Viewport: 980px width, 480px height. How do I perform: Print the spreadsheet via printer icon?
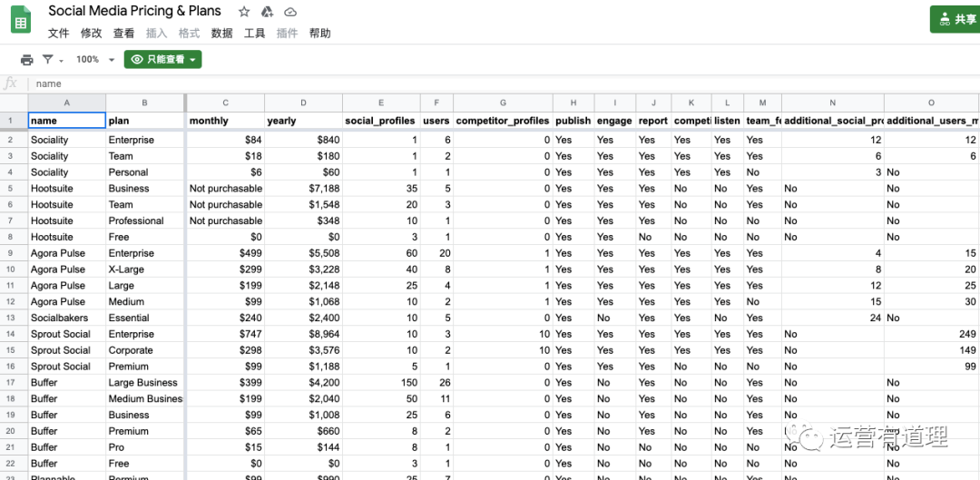[x=27, y=60]
